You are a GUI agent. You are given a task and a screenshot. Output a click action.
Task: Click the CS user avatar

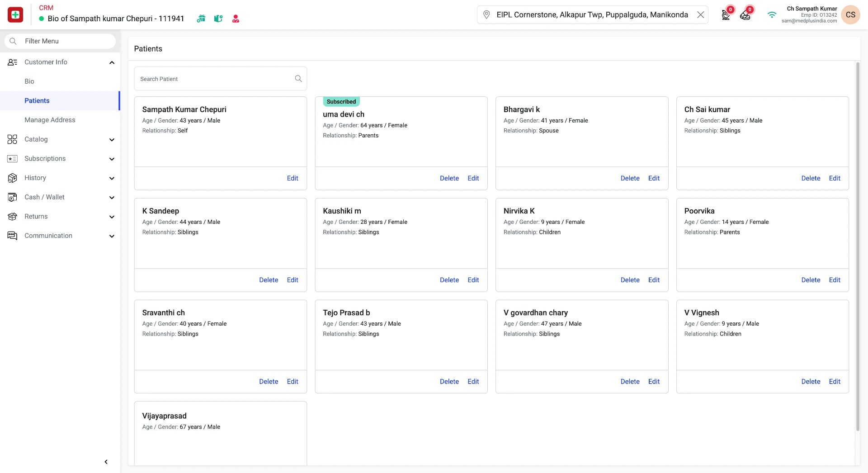tap(850, 15)
